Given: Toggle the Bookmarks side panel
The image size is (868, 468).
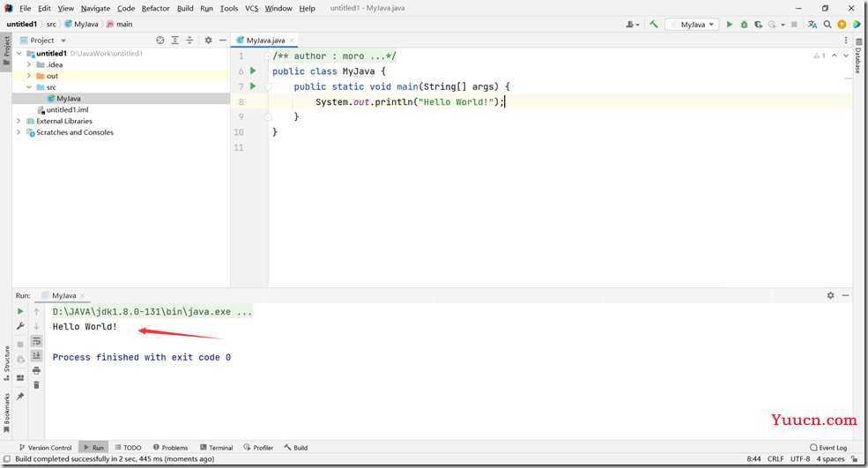Looking at the screenshot, I should [7, 412].
